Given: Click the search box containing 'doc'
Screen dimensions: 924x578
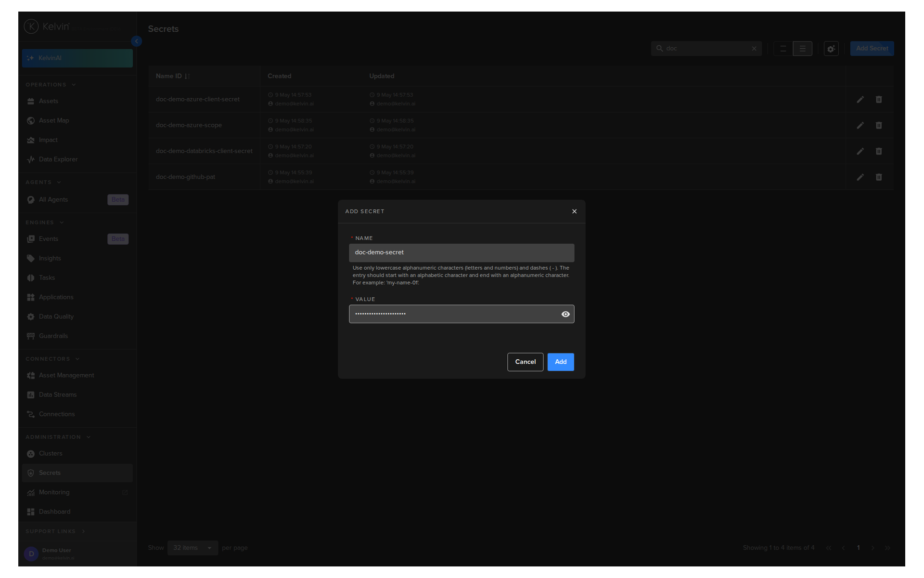Looking at the screenshot, I should coord(706,49).
